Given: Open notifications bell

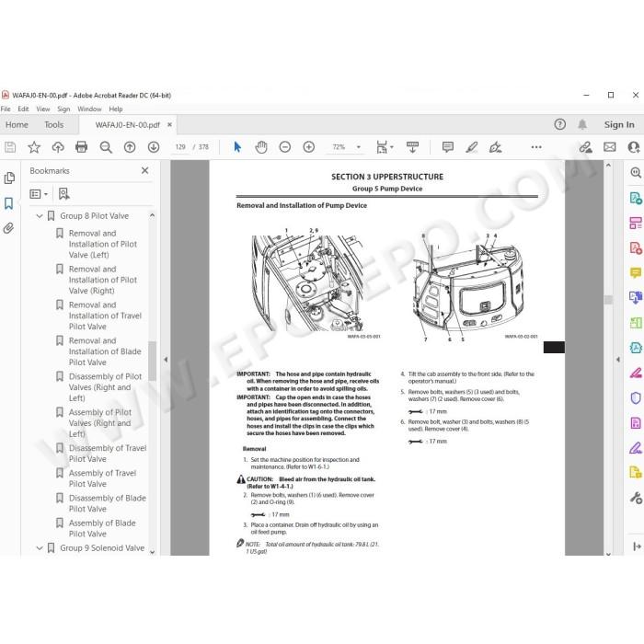Looking at the screenshot, I should coord(582,124).
